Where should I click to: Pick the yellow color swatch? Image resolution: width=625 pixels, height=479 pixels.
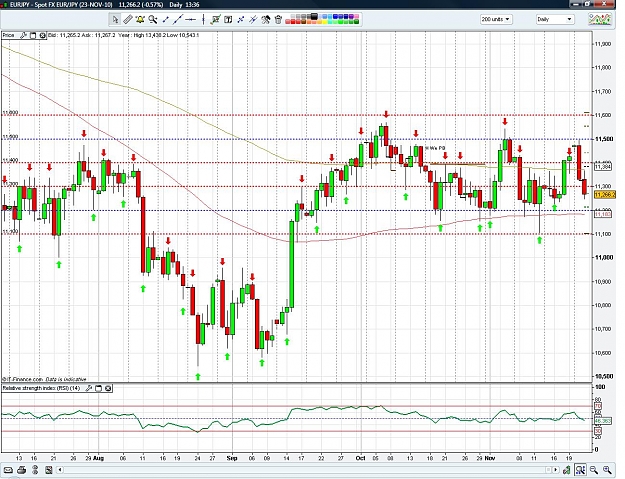(x=324, y=22)
